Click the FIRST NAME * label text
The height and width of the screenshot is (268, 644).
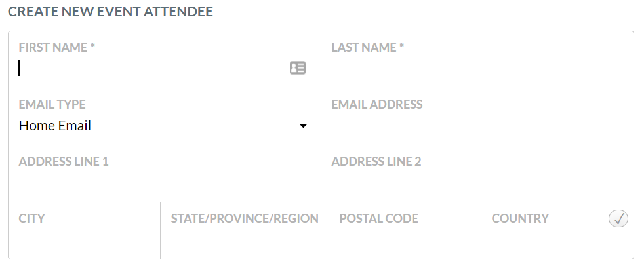pyautogui.click(x=56, y=48)
